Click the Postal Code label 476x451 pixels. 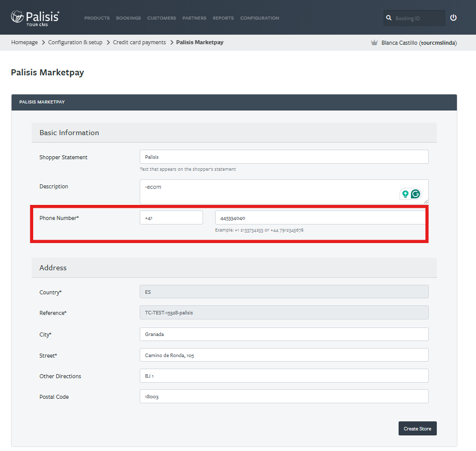coord(54,397)
